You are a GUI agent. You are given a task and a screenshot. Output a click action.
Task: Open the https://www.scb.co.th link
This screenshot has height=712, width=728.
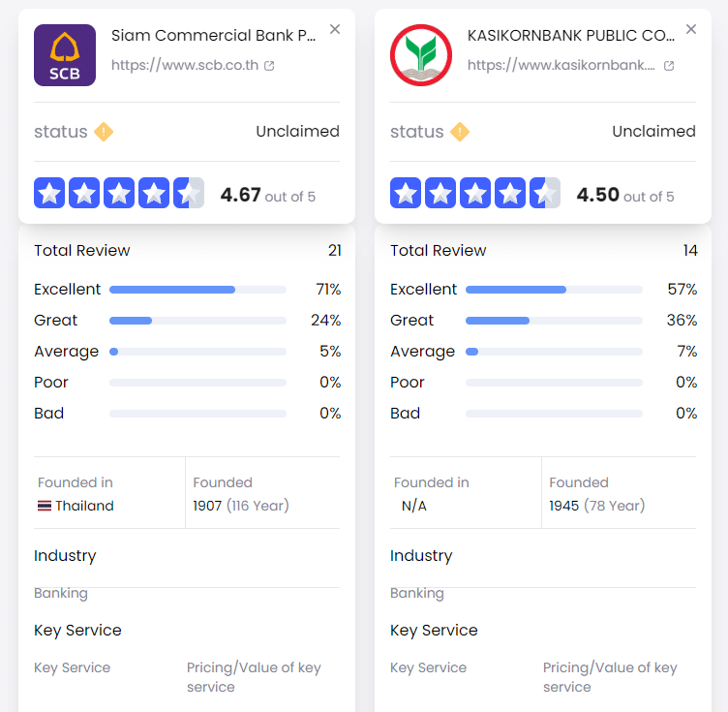(185, 65)
